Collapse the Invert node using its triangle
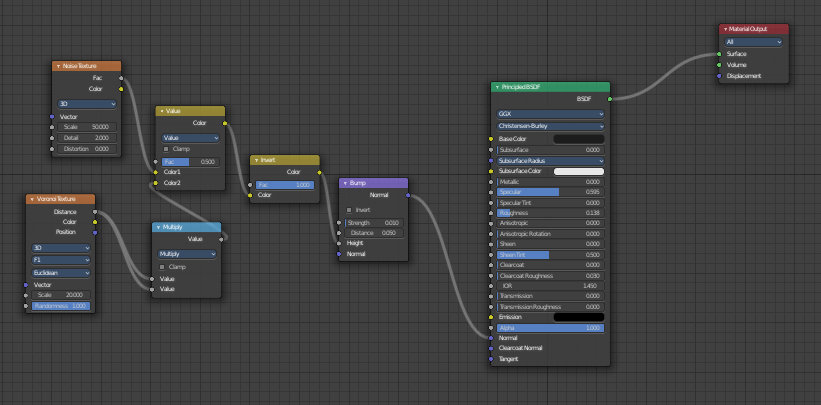 tap(256, 160)
